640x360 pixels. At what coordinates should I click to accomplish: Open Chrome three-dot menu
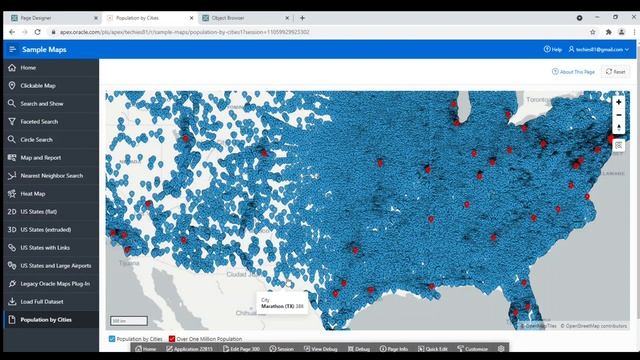635,32
